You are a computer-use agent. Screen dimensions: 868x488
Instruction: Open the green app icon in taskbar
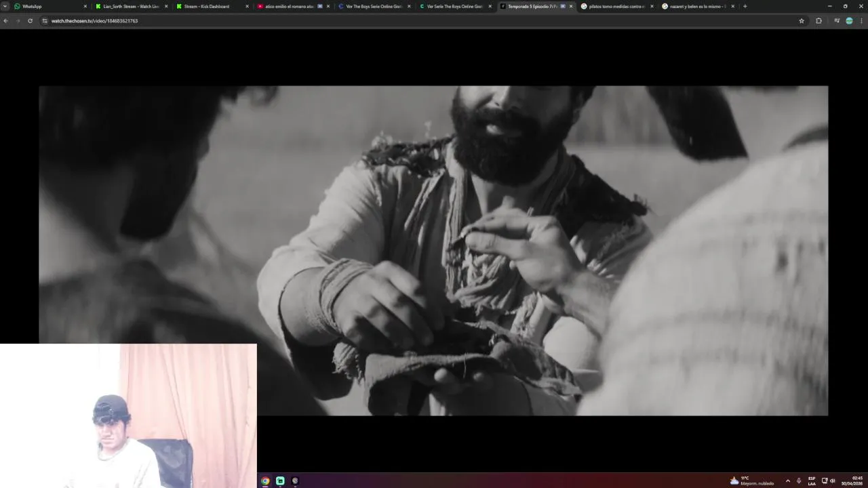[280, 481]
